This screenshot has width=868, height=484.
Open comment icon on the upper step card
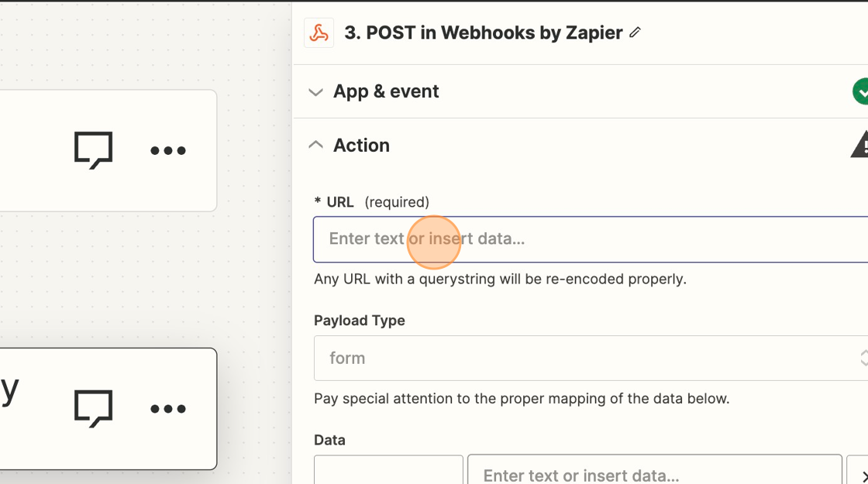(94, 150)
